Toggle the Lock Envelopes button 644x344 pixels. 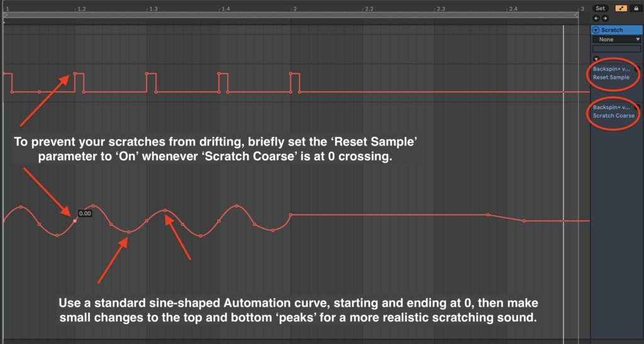tap(635, 8)
